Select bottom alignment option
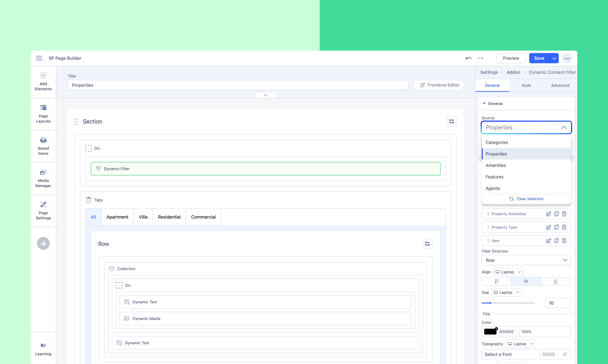 point(556,281)
